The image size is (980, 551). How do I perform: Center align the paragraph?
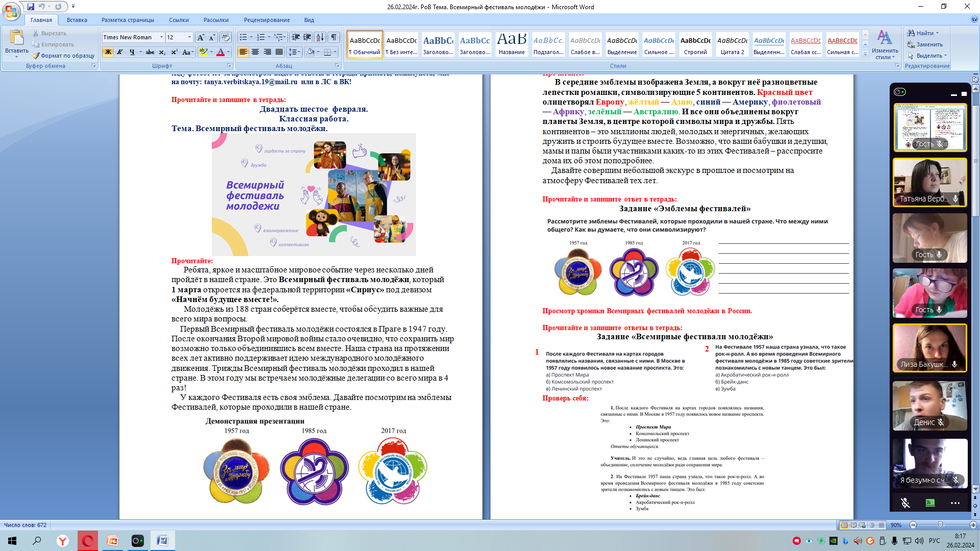click(255, 52)
